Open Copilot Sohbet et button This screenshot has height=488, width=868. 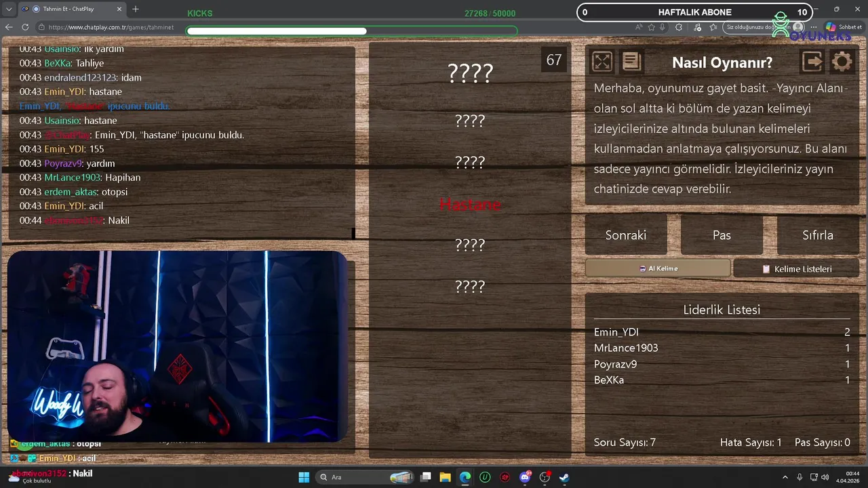pos(844,27)
